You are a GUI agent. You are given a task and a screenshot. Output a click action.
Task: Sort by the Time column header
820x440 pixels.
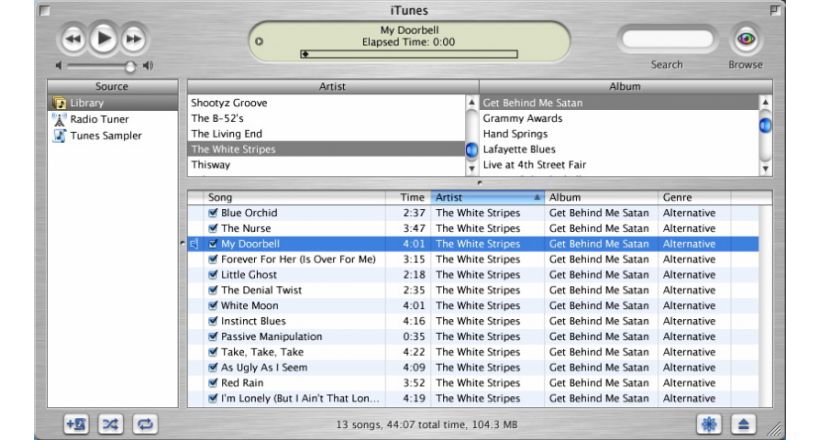408,197
